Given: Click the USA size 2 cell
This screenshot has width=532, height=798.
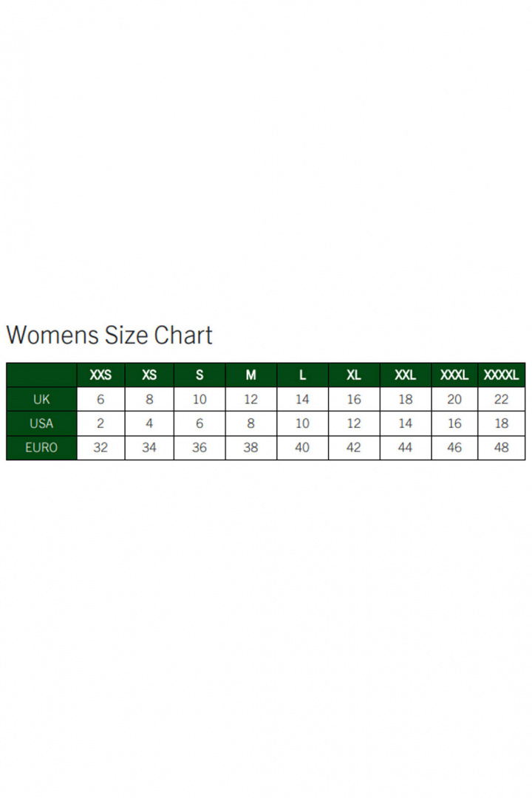Looking at the screenshot, I should point(100,423).
